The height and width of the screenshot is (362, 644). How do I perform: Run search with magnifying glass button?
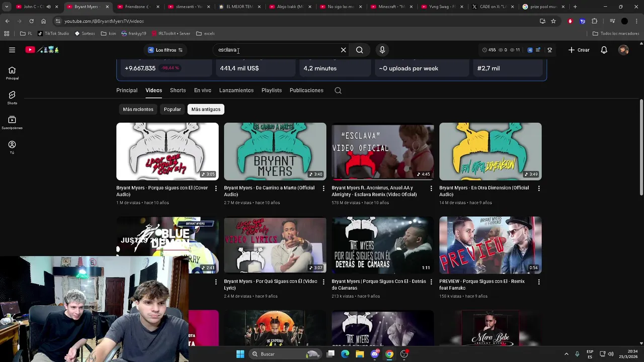(359, 50)
